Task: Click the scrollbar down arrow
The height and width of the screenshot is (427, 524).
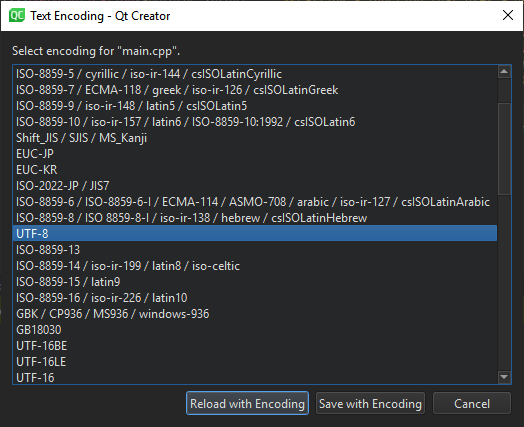Action: [504, 377]
